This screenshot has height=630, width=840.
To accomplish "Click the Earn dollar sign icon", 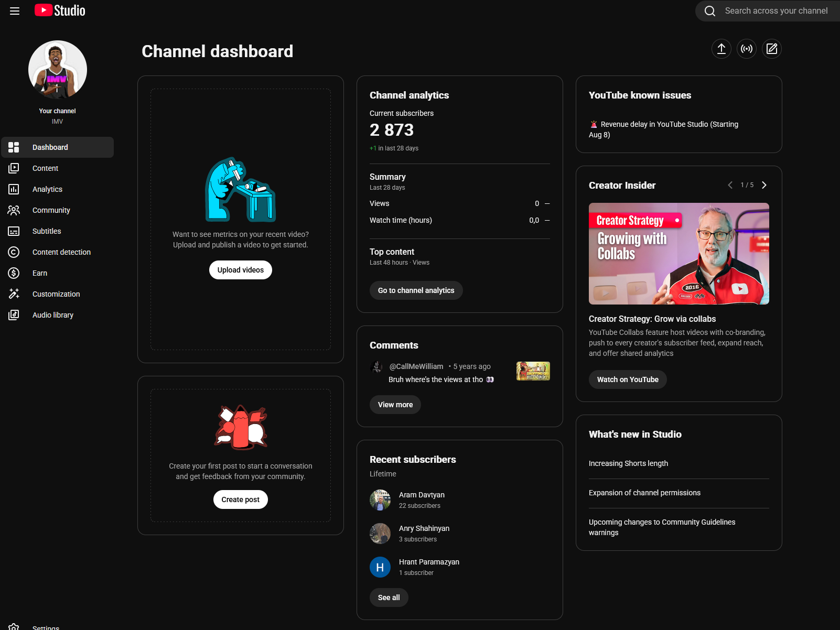I will pyautogui.click(x=14, y=273).
